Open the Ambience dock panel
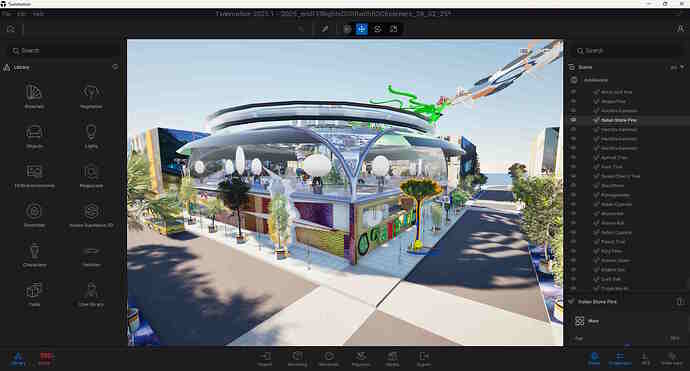The height and width of the screenshot is (371, 690). coord(329,359)
